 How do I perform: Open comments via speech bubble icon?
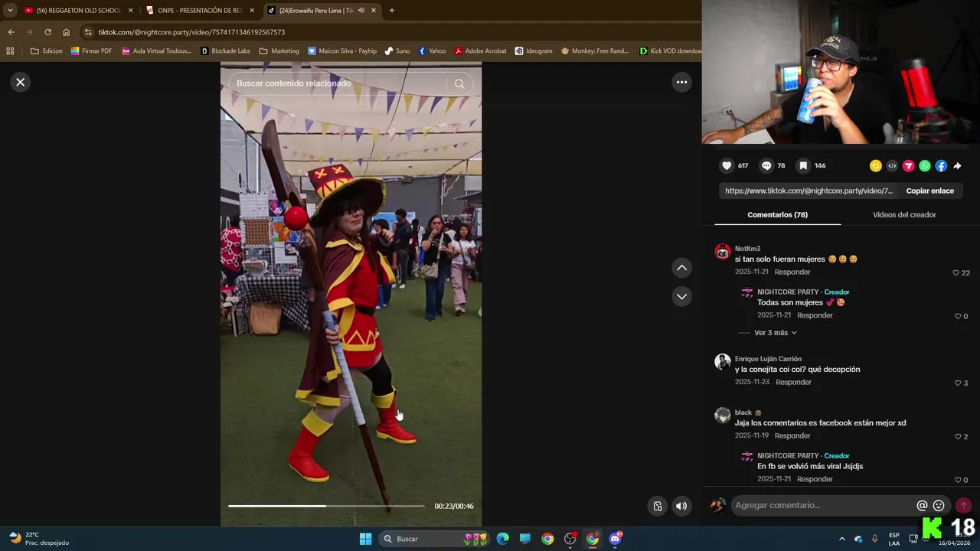766,165
